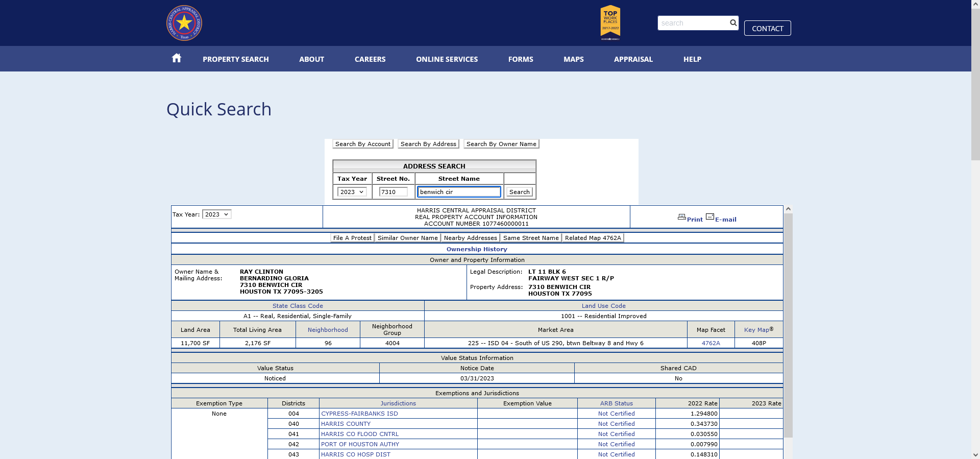Go to the home icon
The width and height of the screenshot is (980, 459).
click(177, 58)
